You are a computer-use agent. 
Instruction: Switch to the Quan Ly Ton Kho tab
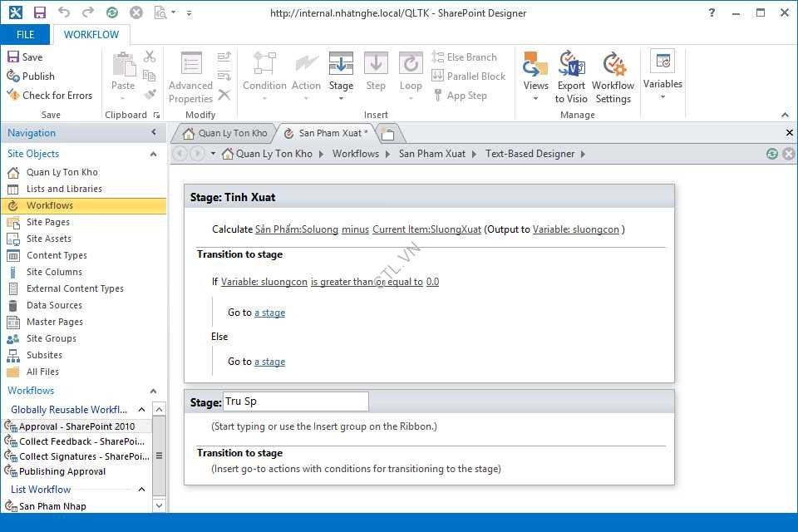(224, 133)
